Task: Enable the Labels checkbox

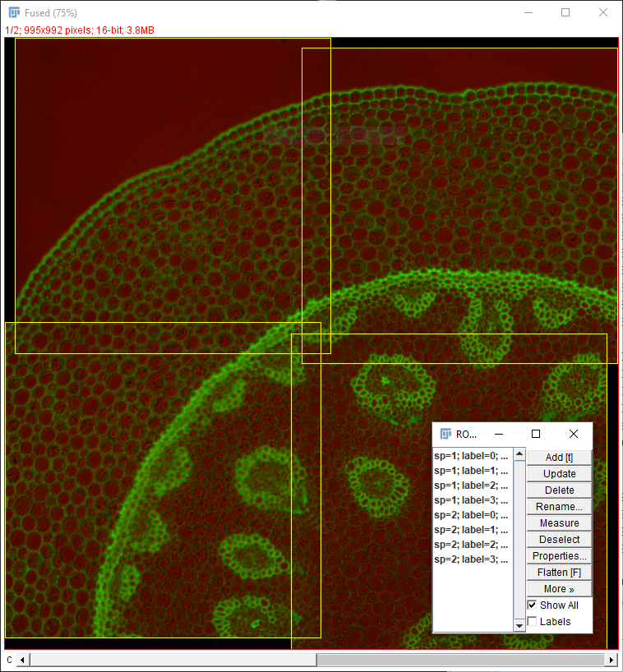Action: click(532, 622)
